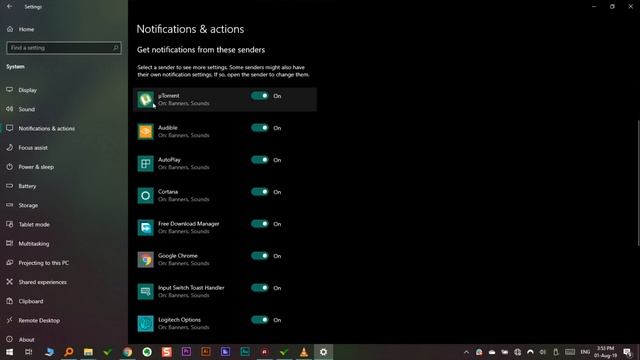Switch off Google Chrome notifications

click(260, 256)
